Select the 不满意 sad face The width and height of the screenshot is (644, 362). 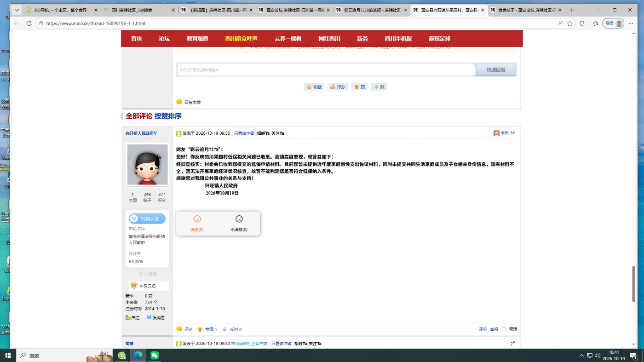coord(239,219)
